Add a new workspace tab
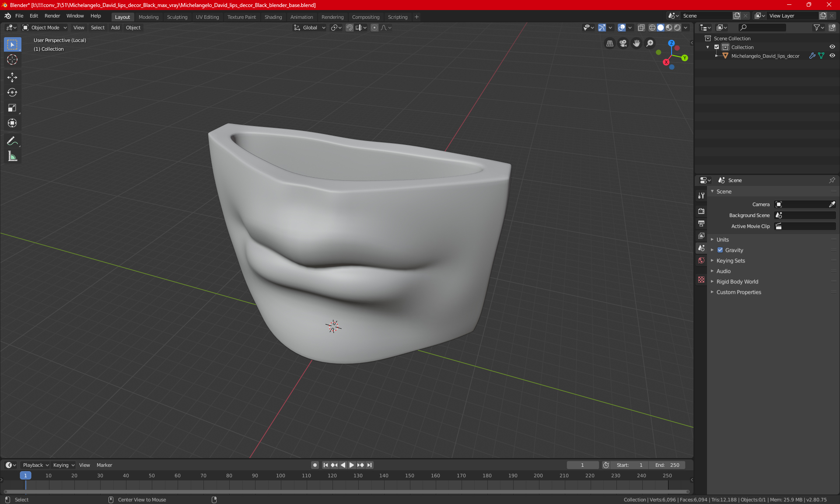The image size is (840, 504). [x=416, y=17]
